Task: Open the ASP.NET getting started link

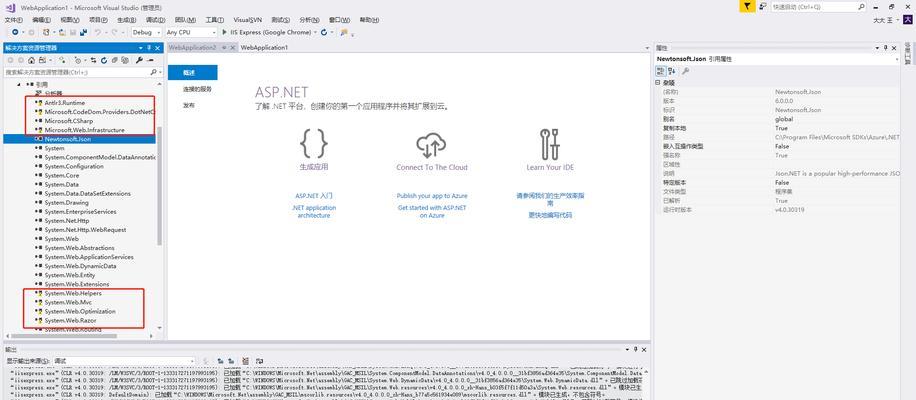Action: (314, 196)
